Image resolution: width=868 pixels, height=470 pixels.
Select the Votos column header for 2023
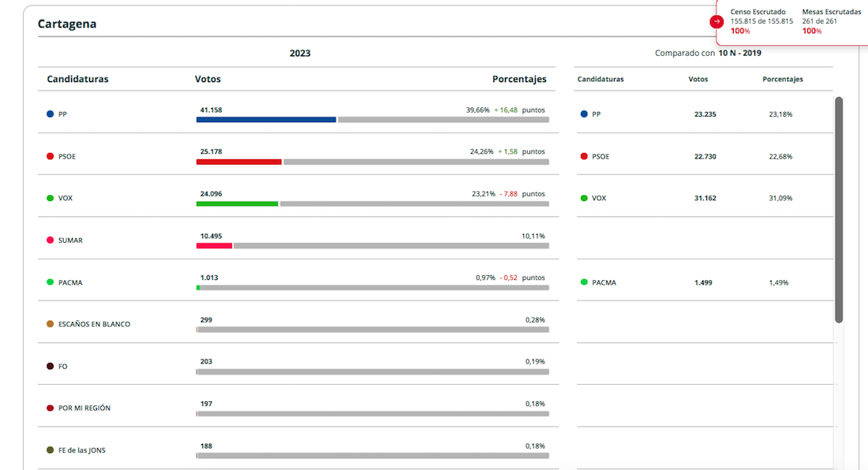(208, 80)
